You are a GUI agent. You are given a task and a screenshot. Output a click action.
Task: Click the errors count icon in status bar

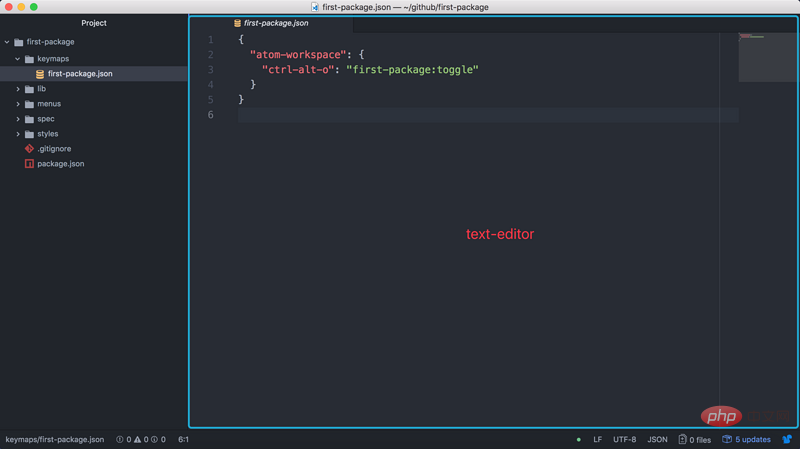pyautogui.click(x=120, y=439)
